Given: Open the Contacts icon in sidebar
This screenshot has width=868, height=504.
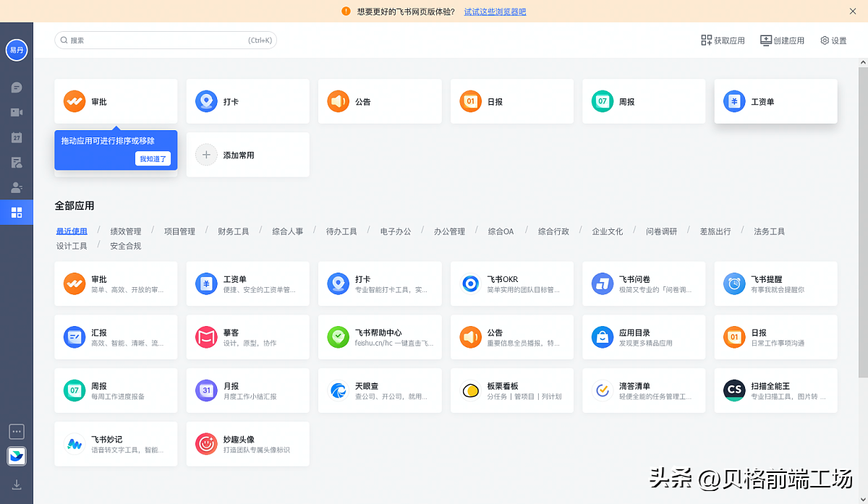Looking at the screenshot, I should (17, 187).
